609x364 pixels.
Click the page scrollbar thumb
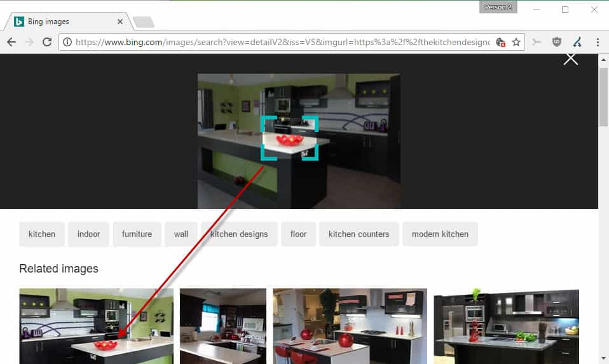pos(603,97)
